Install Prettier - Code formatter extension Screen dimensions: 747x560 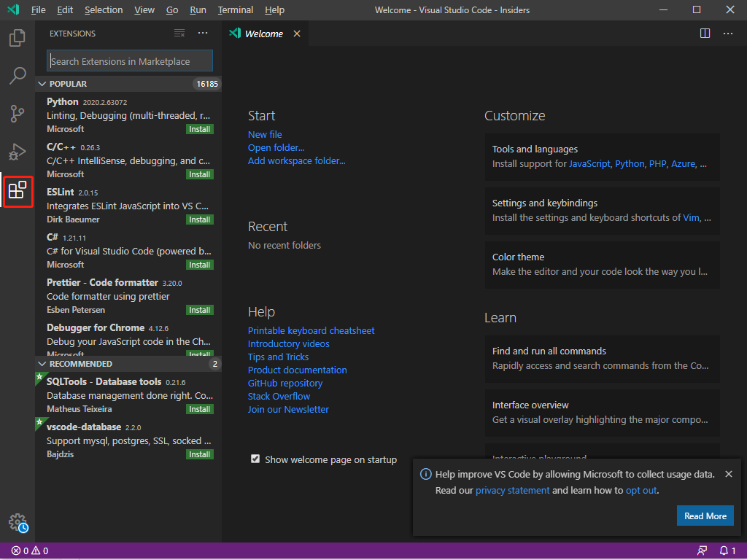200,310
